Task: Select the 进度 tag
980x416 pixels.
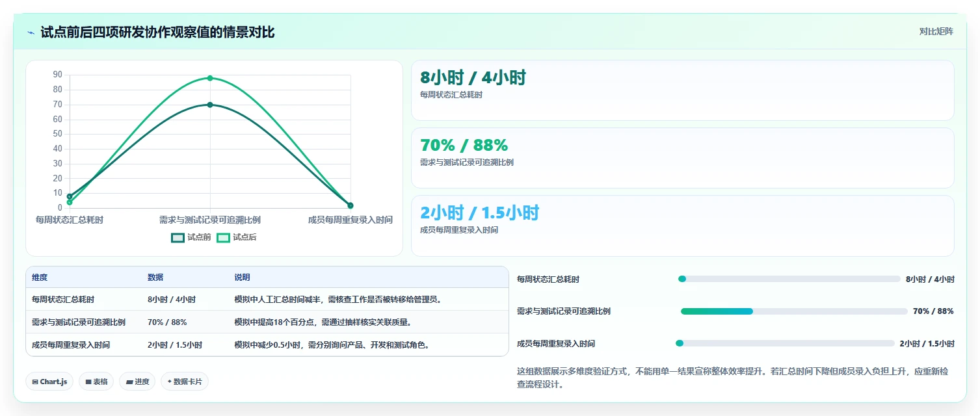Action: coord(137,382)
